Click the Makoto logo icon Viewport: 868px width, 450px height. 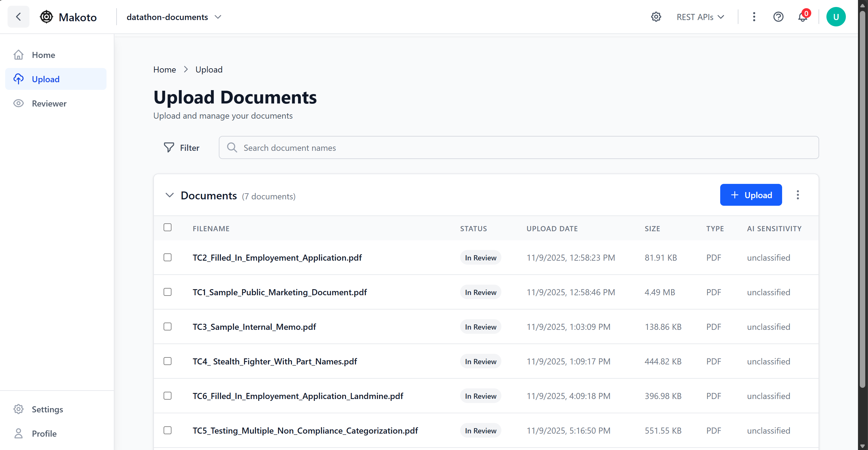(x=46, y=17)
